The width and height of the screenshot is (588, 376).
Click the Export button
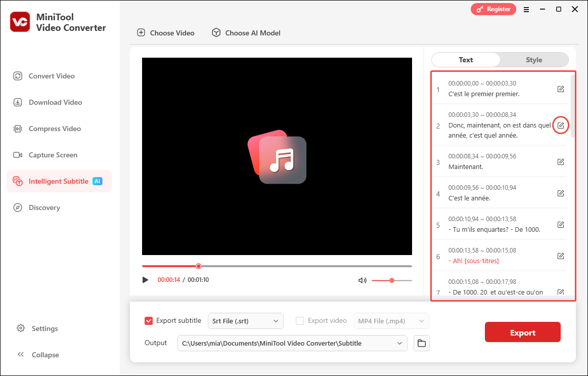coord(522,332)
